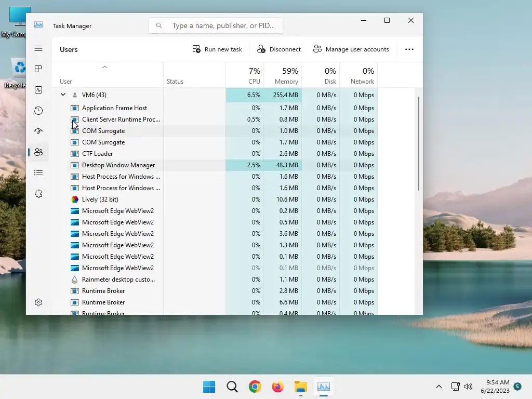Screen dimensions: 532x399
Task: Select the Runtime Broker 2.8 MB row
Action: 215,291
